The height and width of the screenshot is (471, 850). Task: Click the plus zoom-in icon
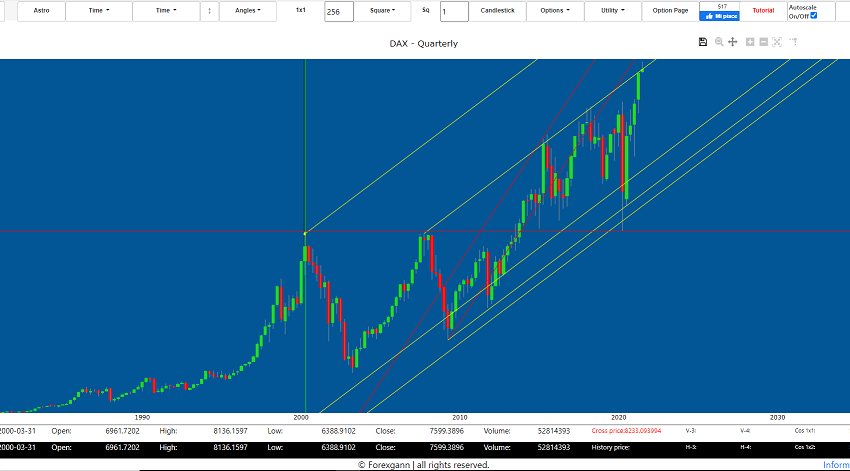pyautogui.click(x=750, y=42)
